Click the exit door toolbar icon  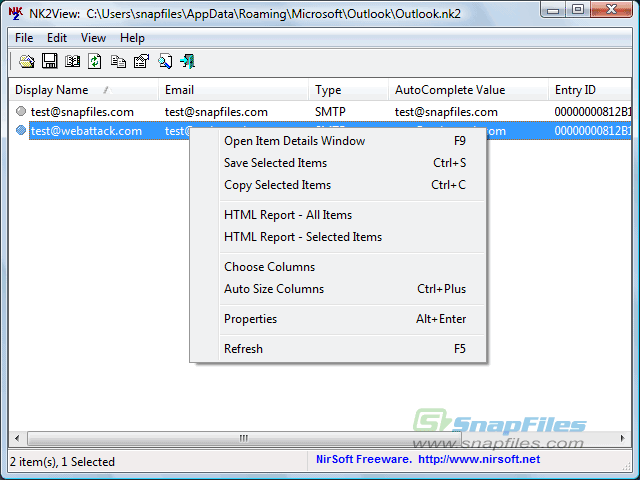click(x=187, y=62)
